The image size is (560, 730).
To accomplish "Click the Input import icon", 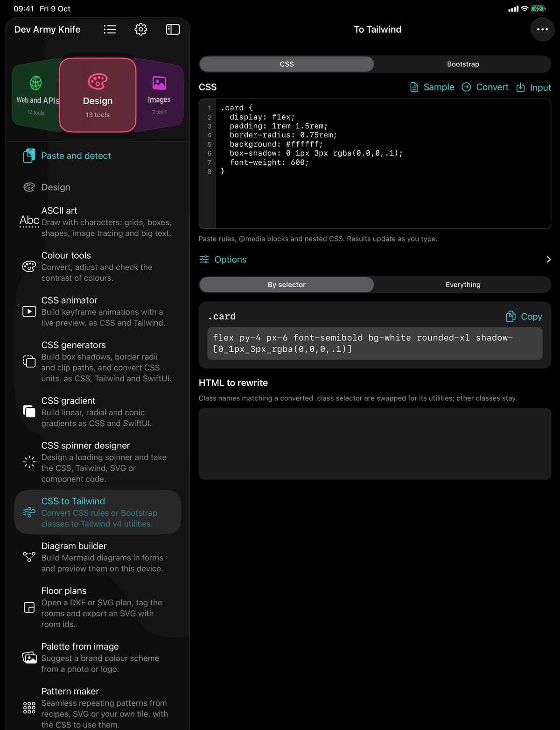I will coord(520,87).
